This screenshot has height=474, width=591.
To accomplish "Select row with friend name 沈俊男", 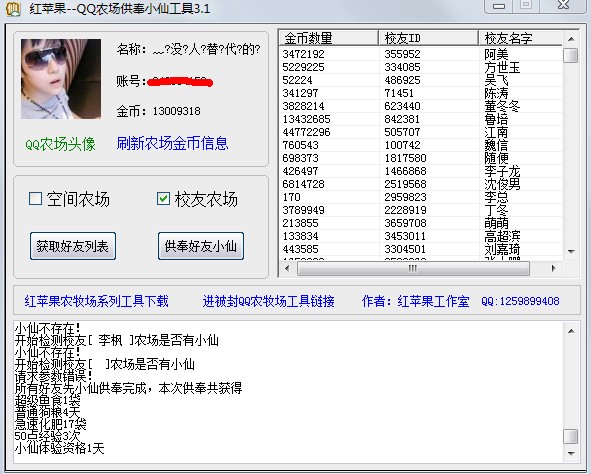I will click(x=421, y=184).
